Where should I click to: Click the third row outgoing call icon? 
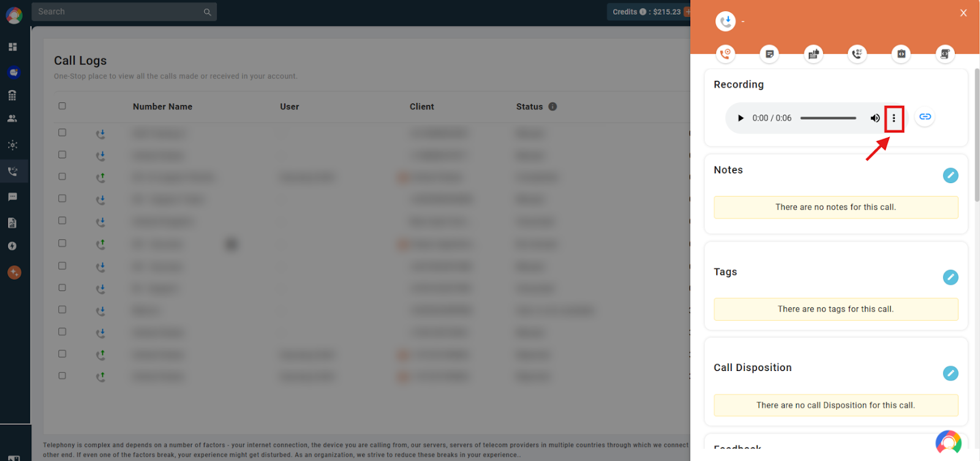pyautogui.click(x=100, y=178)
